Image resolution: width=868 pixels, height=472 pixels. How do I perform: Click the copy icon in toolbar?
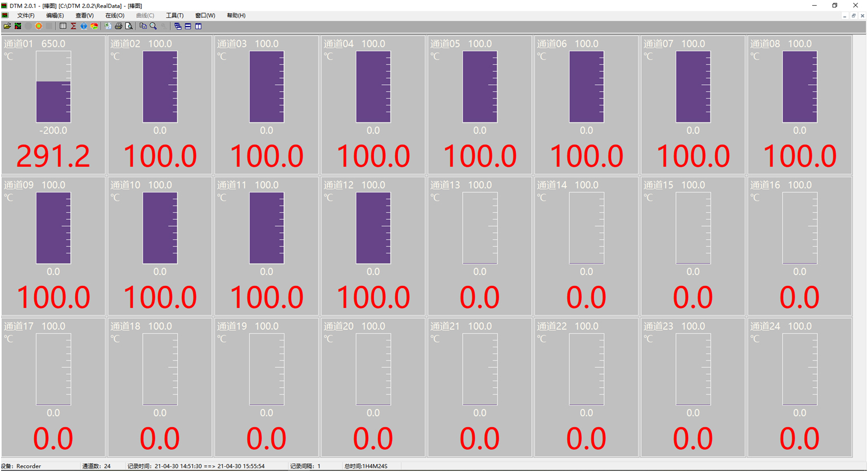click(143, 26)
